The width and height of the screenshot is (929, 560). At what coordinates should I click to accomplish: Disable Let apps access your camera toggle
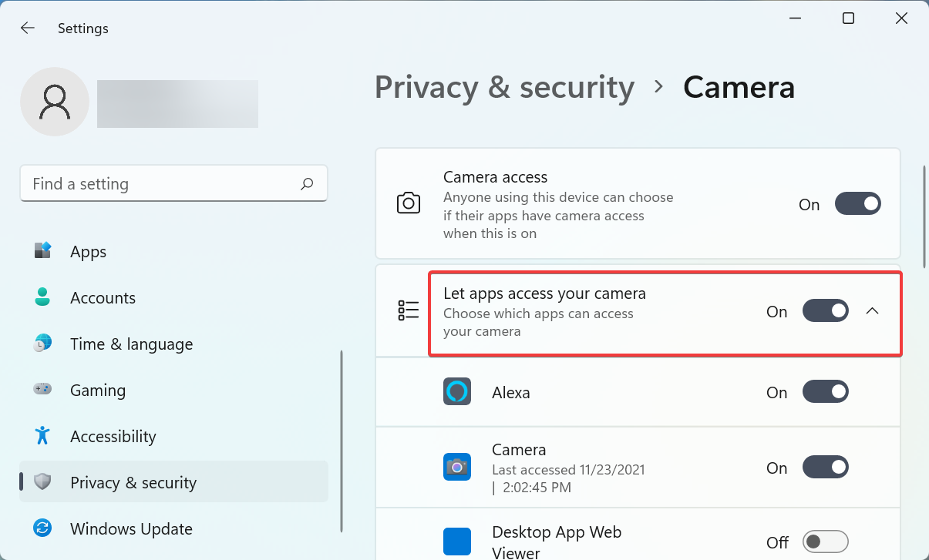point(826,311)
